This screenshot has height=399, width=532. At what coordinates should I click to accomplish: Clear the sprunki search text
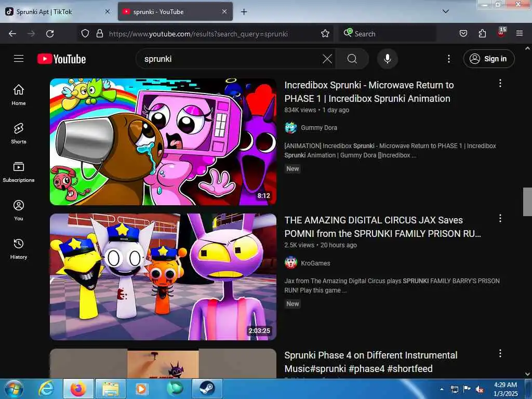pyautogui.click(x=327, y=59)
